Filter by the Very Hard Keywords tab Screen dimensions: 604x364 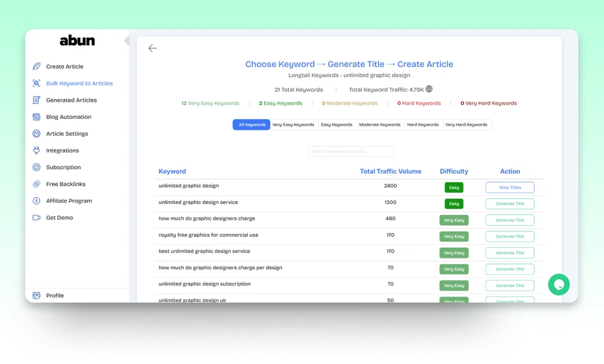coord(466,124)
